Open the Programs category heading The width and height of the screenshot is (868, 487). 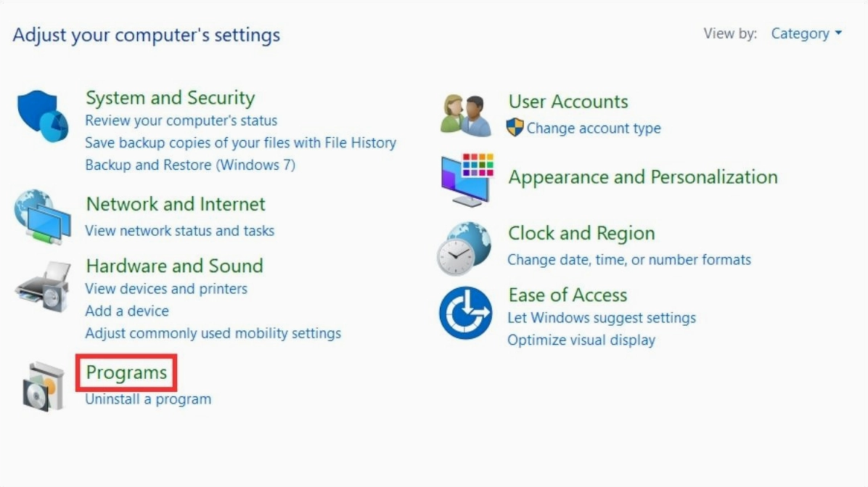[126, 372]
